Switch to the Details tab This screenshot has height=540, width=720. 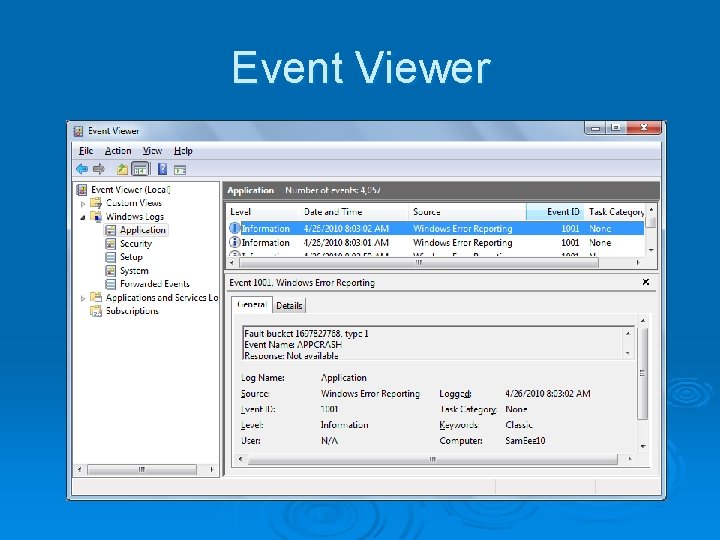point(289,306)
